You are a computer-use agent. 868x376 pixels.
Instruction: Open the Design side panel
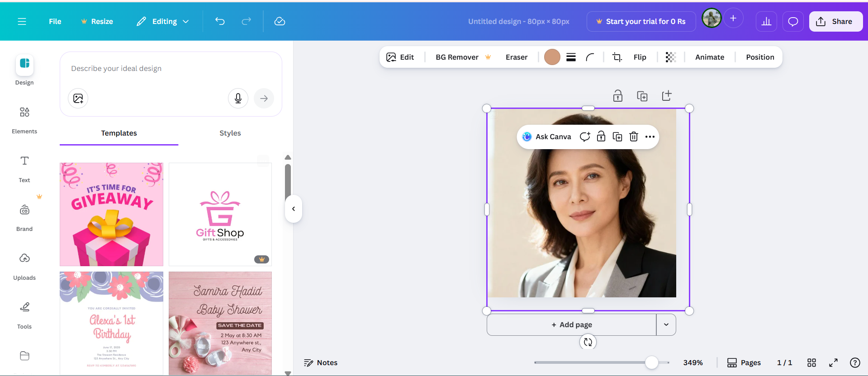[24, 70]
